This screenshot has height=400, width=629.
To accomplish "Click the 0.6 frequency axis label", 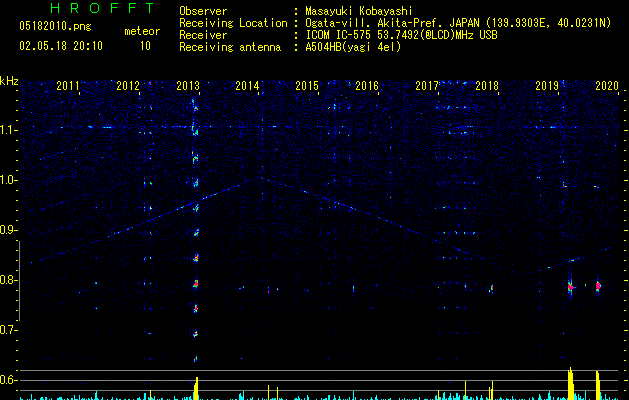I will pos(7,380).
